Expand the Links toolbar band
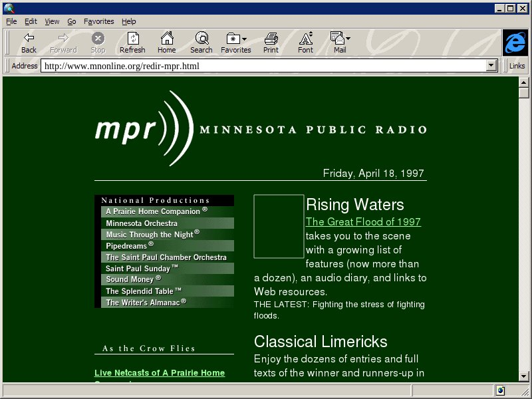The height and width of the screenshot is (399, 532). pyautogui.click(x=517, y=66)
